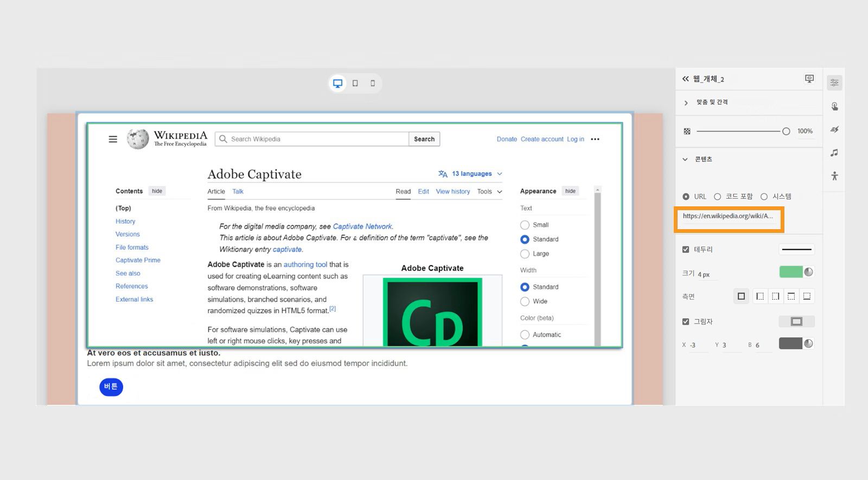
Task: Switch to tablet device preview
Action: (x=355, y=83)
